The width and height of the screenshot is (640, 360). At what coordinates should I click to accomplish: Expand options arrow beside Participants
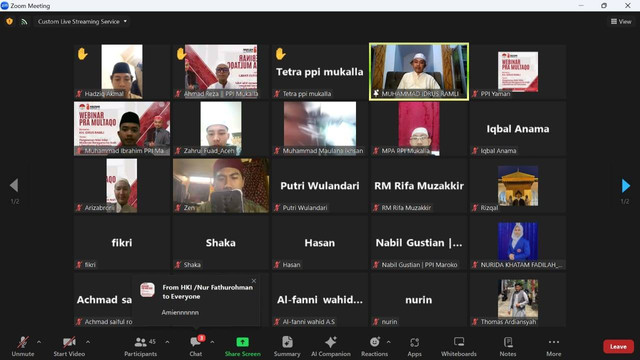point(167,342)
